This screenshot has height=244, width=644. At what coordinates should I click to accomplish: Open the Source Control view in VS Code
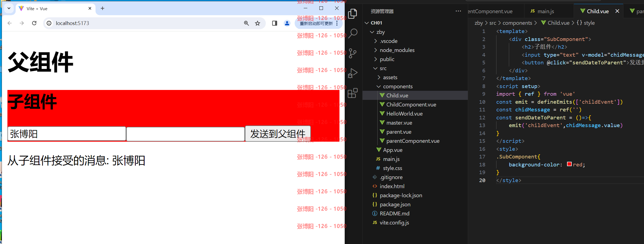point(353,53)
